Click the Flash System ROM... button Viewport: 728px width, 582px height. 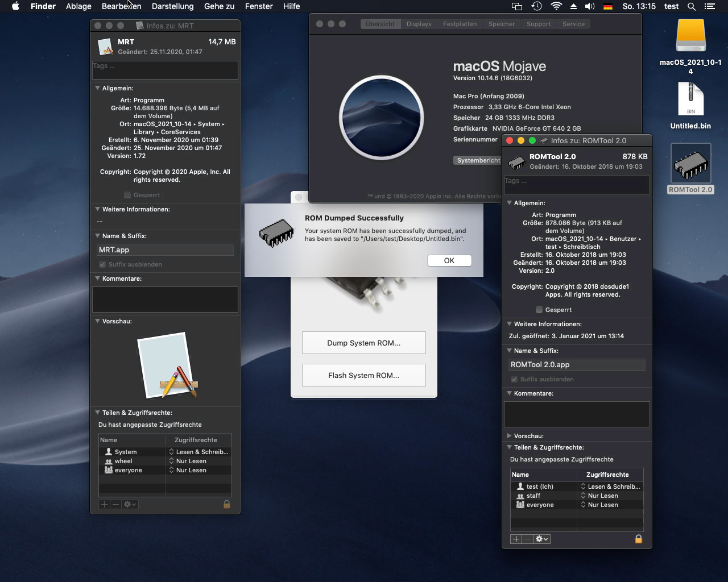[363, 375]
